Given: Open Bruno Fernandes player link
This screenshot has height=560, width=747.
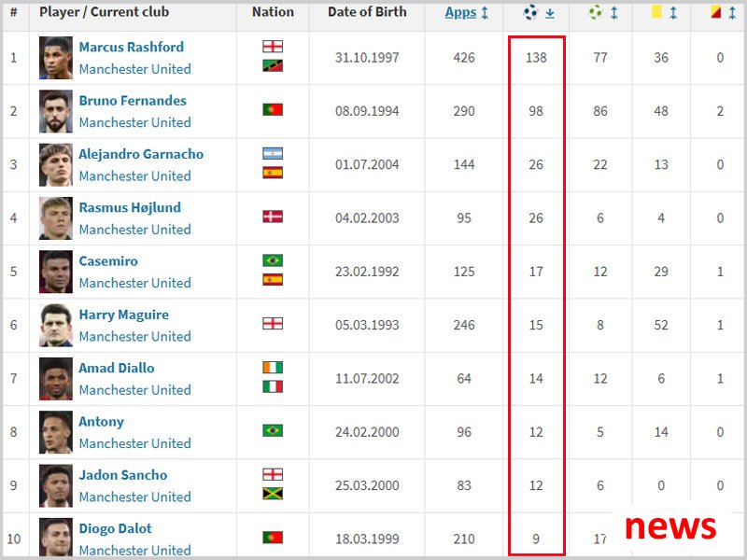Looking at the screenshot, I should click(x=133, y=101).
